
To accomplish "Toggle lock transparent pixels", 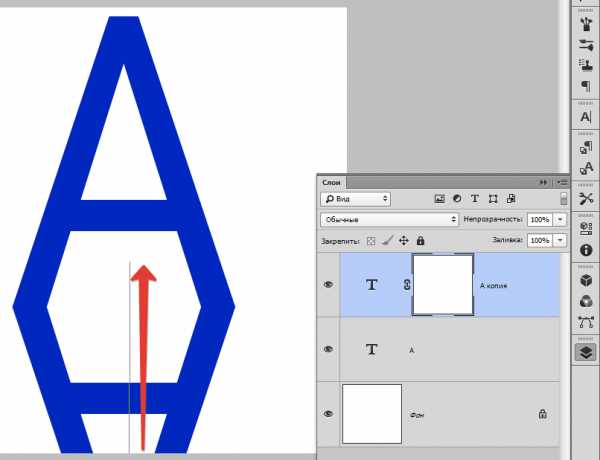I will click(371, 241).
